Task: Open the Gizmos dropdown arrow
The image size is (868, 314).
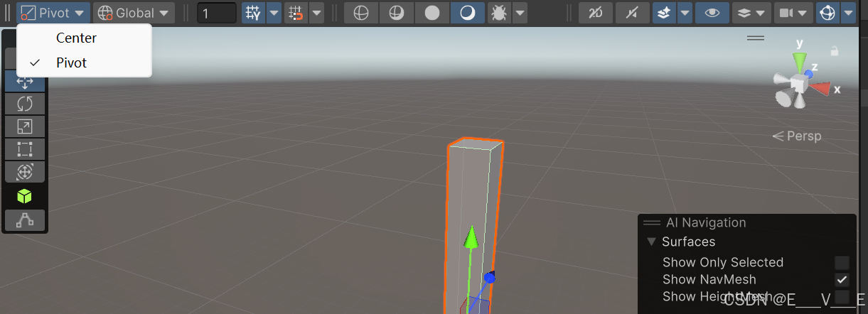Action: [847, 13]
